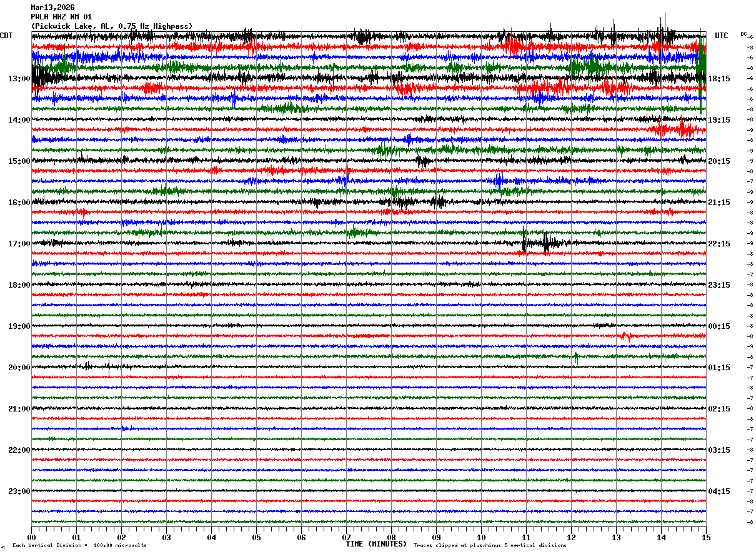Select the 13:00 CDT row label
756x554 pixels.
[x=19, y=79]
